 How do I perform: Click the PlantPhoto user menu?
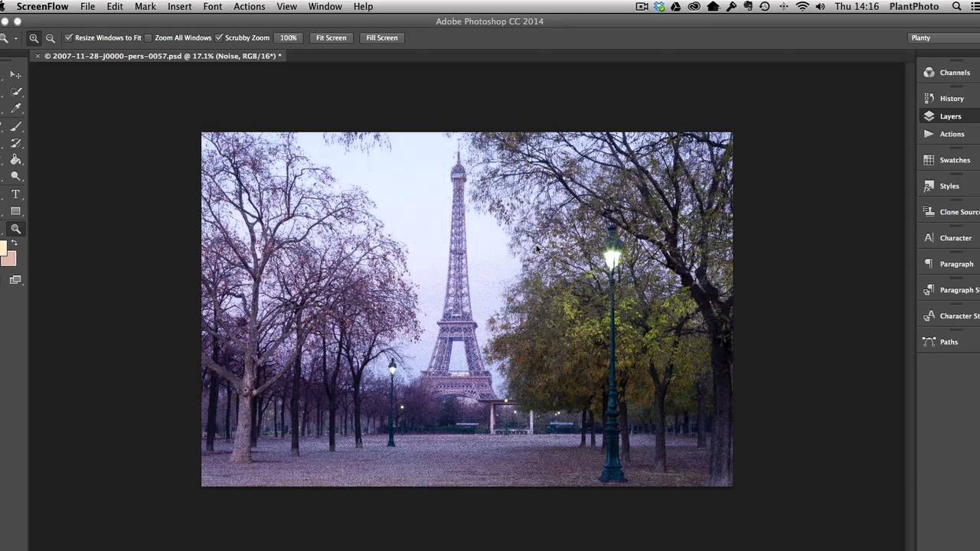pyautogui.click(x=914, y=6)
